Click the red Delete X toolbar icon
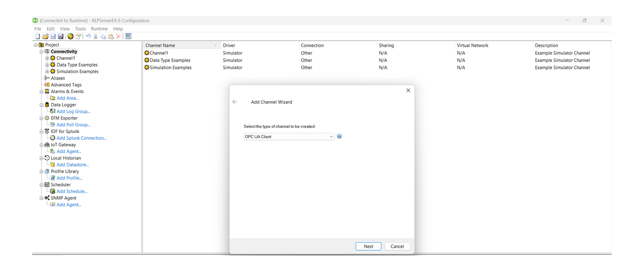 click(118, 36)
